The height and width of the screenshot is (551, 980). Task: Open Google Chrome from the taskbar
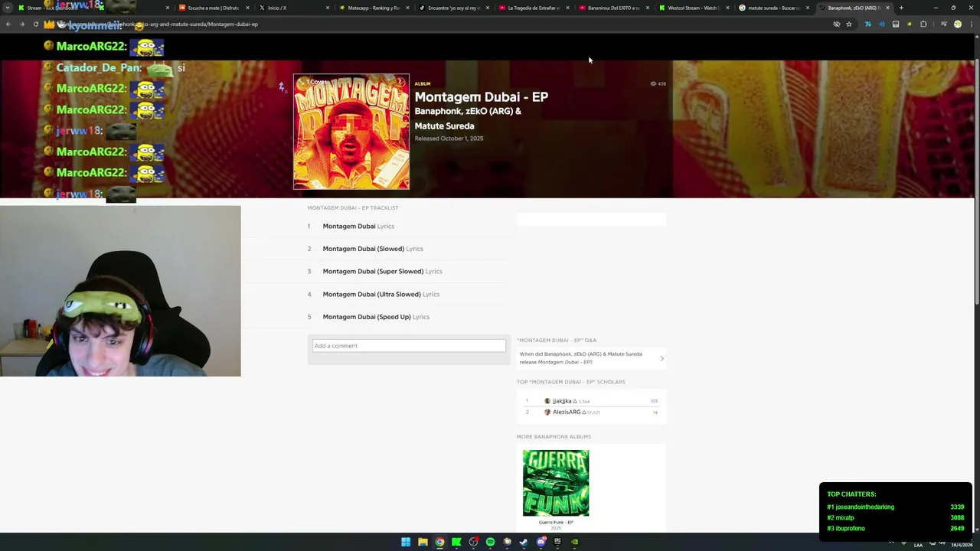[x=439, y=542]
